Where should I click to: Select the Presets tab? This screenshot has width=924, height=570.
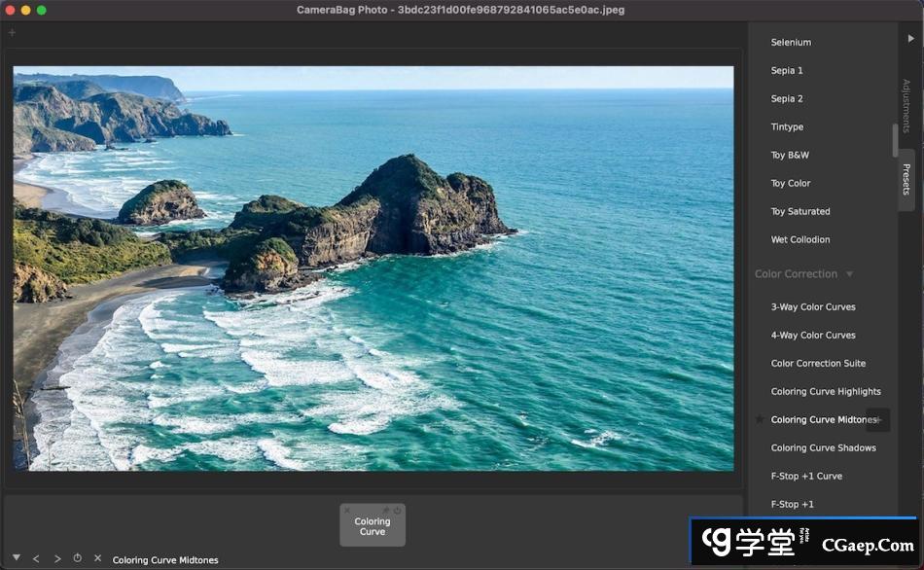click(906, 179)
